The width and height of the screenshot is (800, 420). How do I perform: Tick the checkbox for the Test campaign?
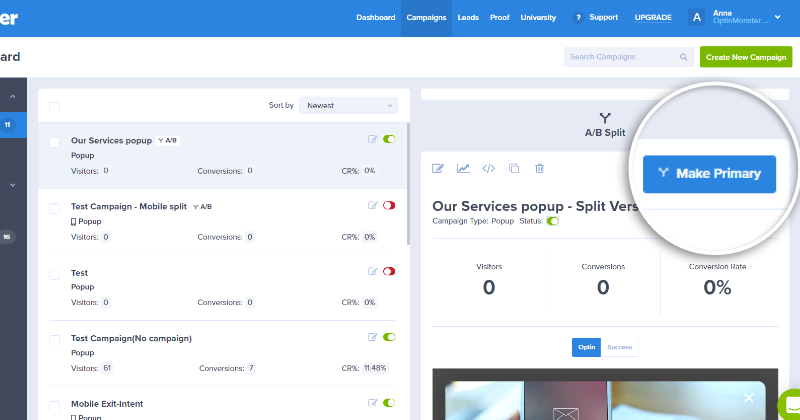(x=54, y=275)
